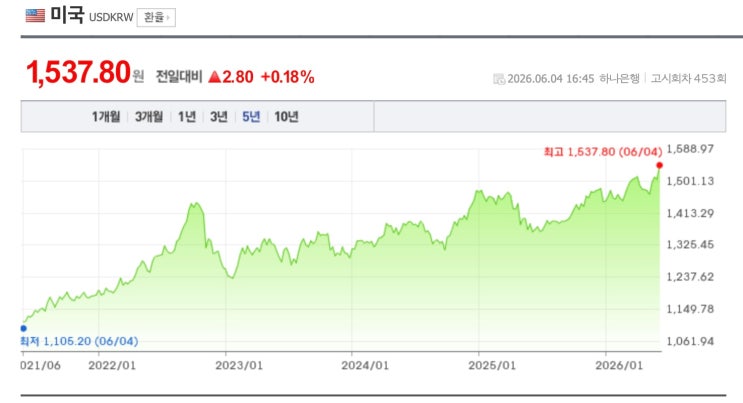
Task: Click the 고시회차 453회 text
Action: click(688, 78)
